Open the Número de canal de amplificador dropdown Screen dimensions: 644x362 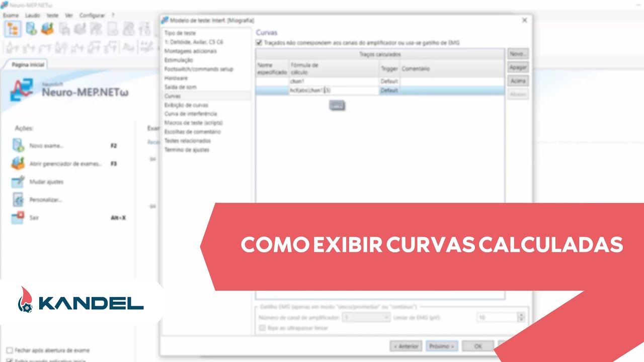366,318
